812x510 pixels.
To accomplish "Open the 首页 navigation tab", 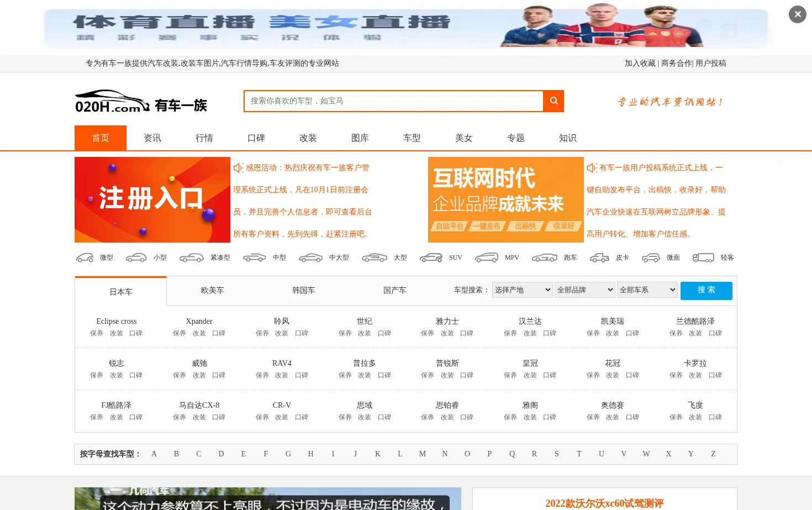I will click(101, 138).
